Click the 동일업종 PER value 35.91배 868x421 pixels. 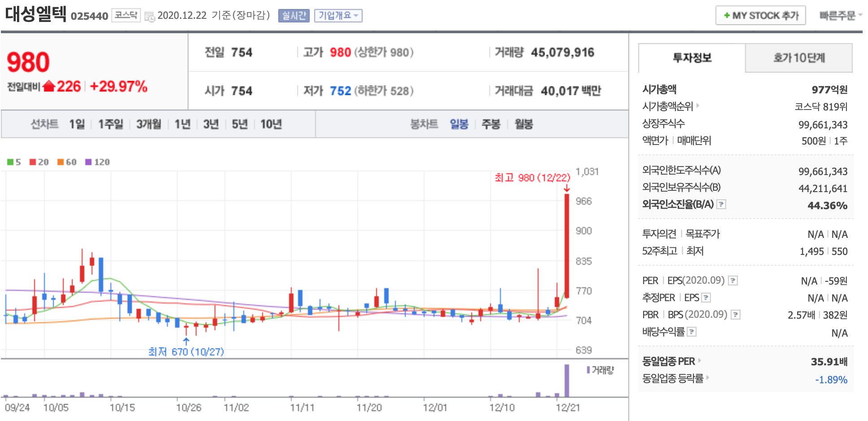829,362
